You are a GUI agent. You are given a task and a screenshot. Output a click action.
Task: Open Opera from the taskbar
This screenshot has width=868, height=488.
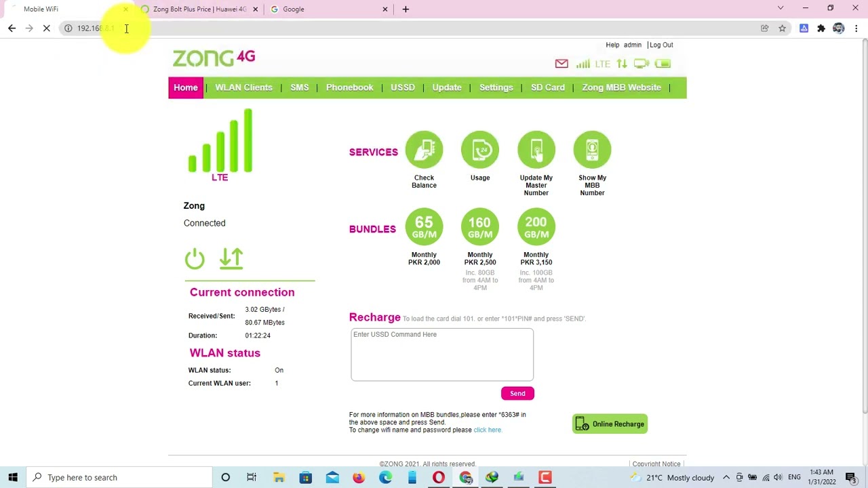pyautogui.click(x=439, y=477)
